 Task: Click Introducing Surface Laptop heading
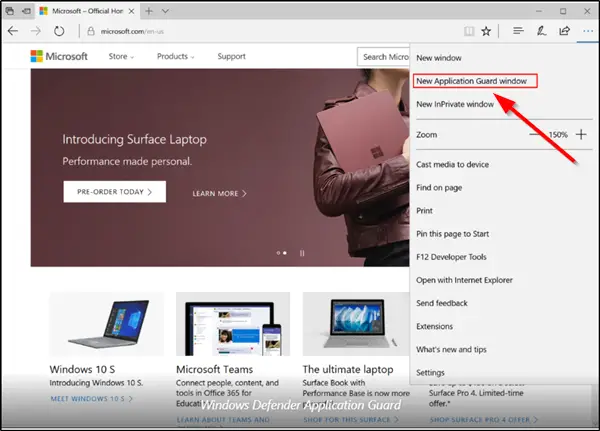point(134,139)
